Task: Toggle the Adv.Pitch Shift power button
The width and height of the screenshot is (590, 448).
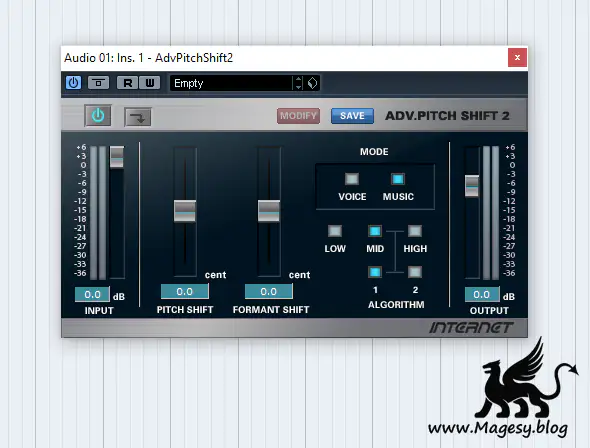Action: (98, 115)
